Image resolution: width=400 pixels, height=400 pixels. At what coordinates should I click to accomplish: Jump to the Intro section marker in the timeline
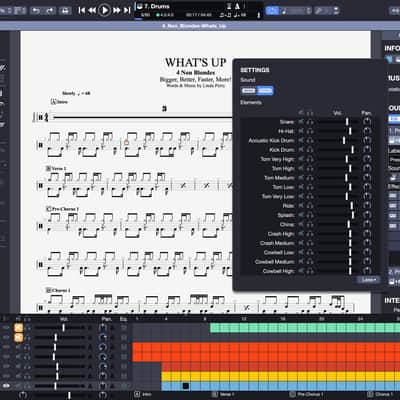[x=143, y=394]
